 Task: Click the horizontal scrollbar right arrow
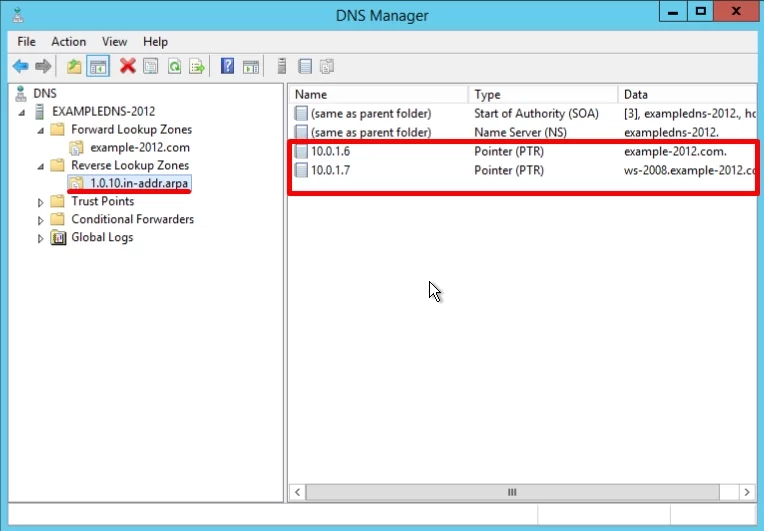(x=747, y=492)
